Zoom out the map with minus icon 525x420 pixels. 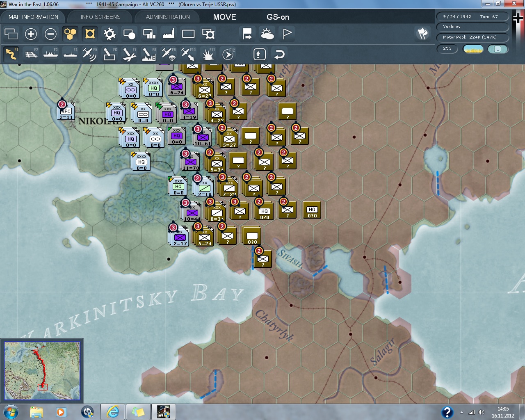pos(50,34)
